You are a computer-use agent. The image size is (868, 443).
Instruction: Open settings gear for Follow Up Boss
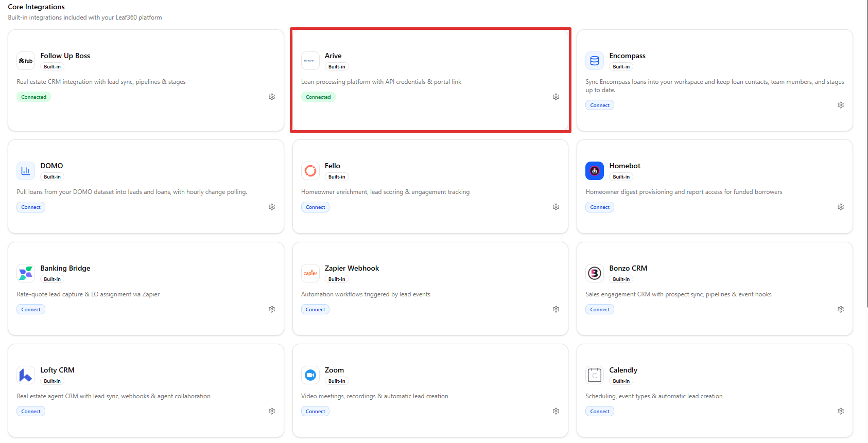tap(272, 97)
